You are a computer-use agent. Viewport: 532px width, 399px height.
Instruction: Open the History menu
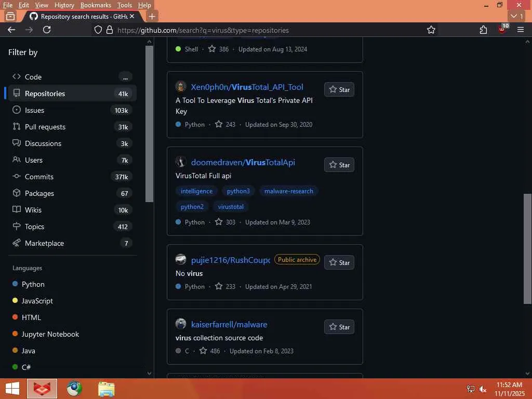pos(64,5)
